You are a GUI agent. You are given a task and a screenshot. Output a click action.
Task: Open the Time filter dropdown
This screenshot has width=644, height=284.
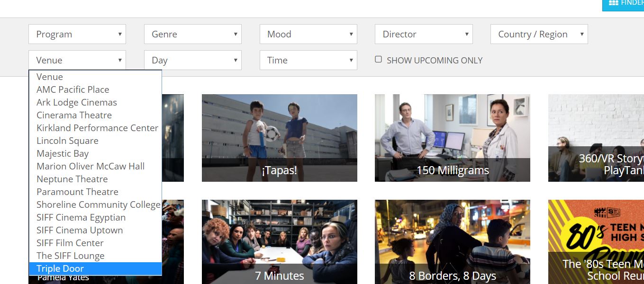pos(308,60)
